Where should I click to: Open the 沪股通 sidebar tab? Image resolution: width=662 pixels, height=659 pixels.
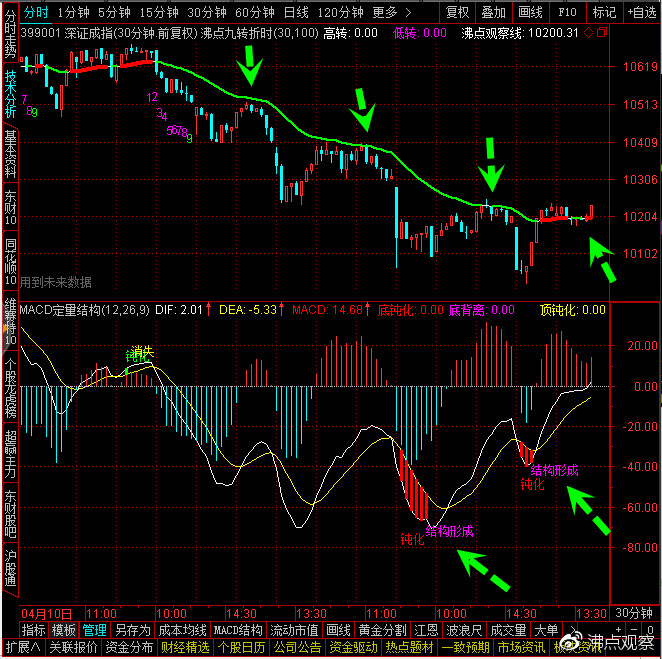10,568
